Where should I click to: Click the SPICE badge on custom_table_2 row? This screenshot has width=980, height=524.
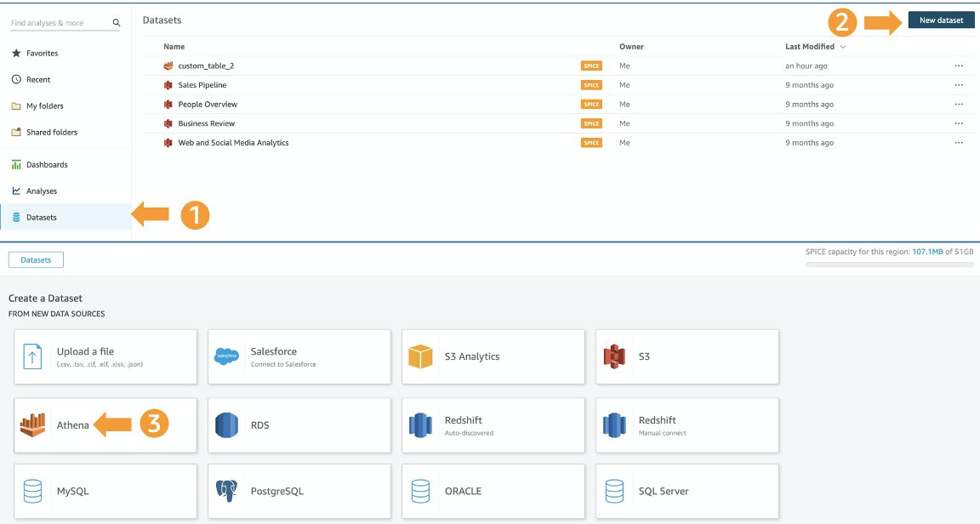coord(591,65)
